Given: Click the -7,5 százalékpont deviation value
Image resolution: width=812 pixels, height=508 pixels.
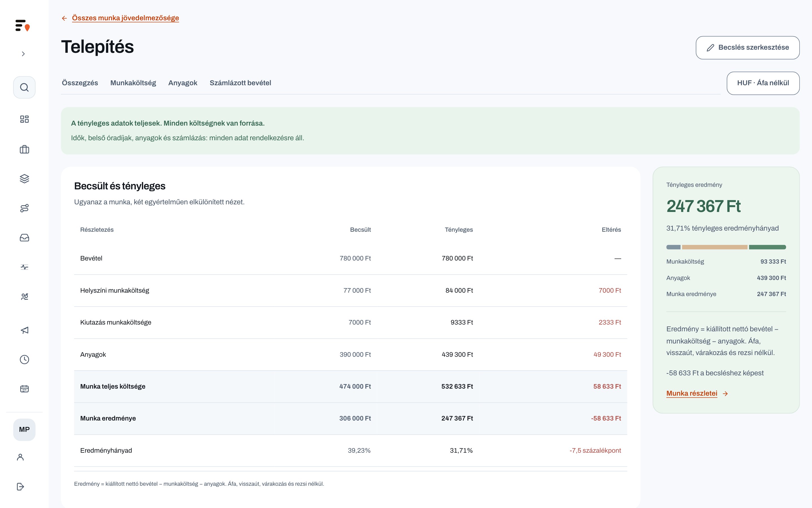Looking at the screenshot, I should [x=595, y=450].
